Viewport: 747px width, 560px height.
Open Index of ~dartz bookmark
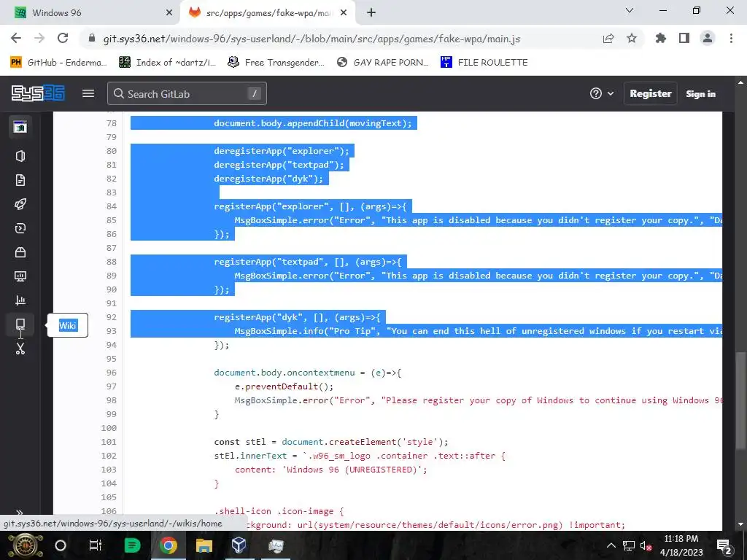point(167,63)
